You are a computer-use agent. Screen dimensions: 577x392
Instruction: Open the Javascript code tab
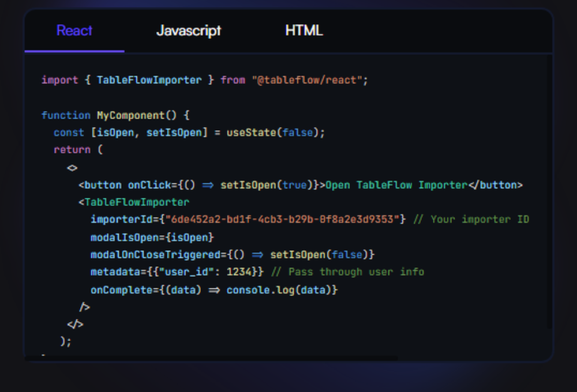[189, 31]
